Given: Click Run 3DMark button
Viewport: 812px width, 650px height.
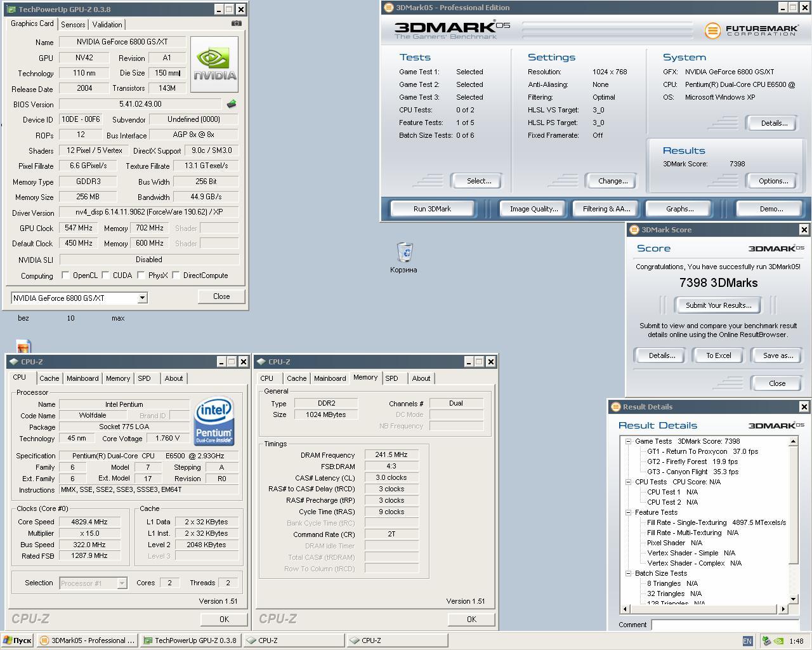Looking at the screenshot, I should 432,209.
